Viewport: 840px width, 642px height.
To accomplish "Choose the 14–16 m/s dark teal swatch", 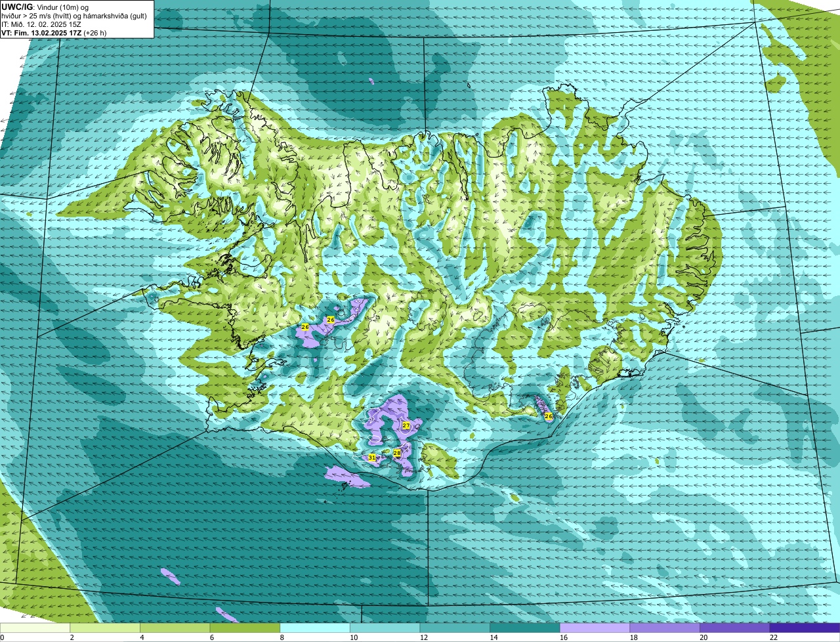I will (x=525, y=628).
